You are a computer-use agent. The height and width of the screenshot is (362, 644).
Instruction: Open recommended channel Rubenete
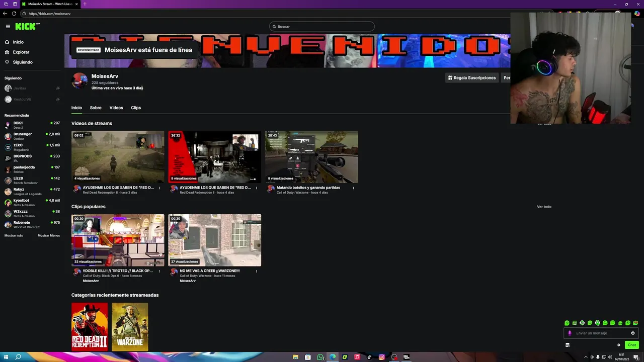32,225
